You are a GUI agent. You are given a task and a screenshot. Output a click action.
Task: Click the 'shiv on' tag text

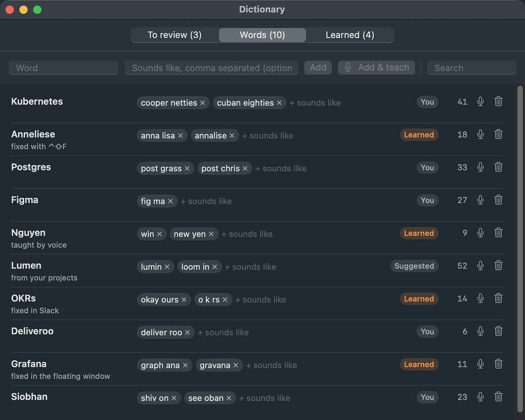(155, 398)
